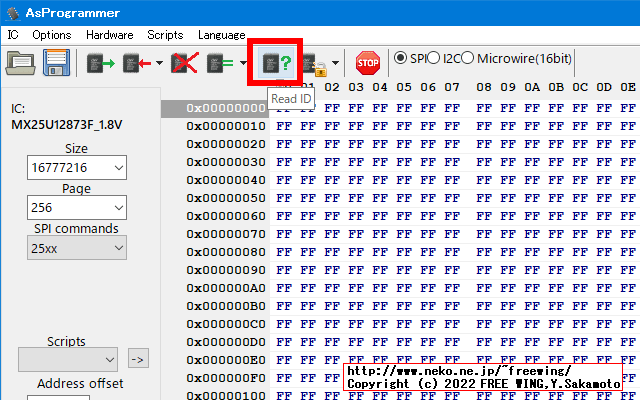Click the Verify IC chip icon
This screenshot has height=400, width=640.
[220, 63]
